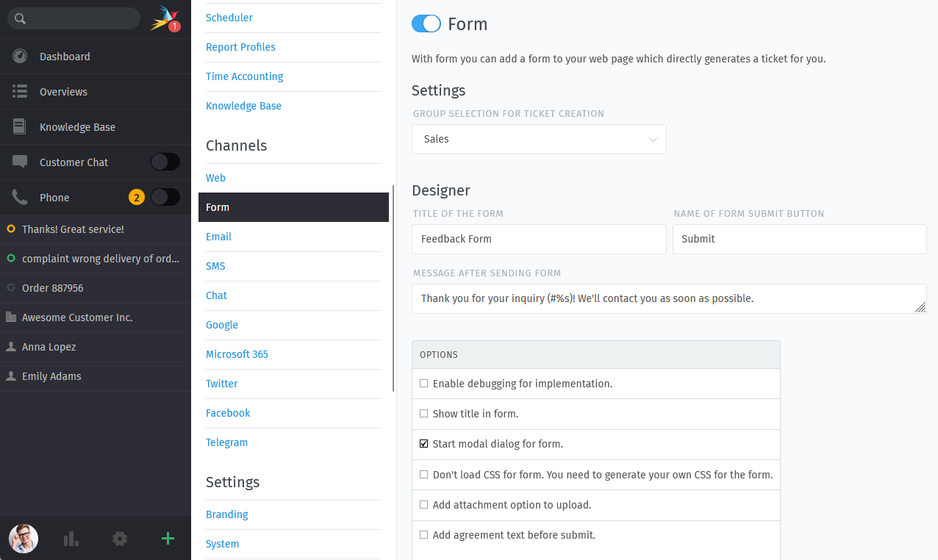938x560 pixels.
Task: Check Add attachment option to upload
Action: coord(423,505)
